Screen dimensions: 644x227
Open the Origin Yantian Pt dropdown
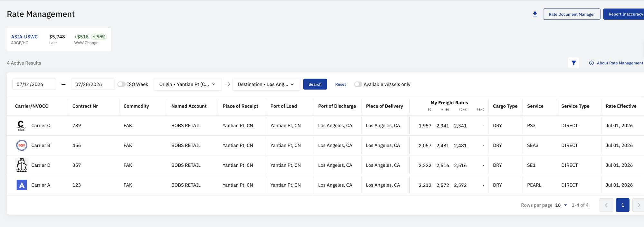[188, 84]
